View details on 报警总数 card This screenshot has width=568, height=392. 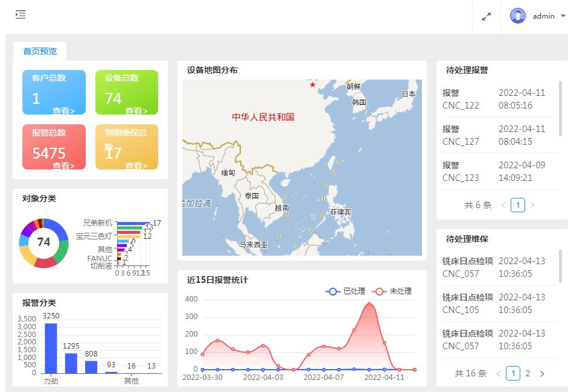pos(63,166)
